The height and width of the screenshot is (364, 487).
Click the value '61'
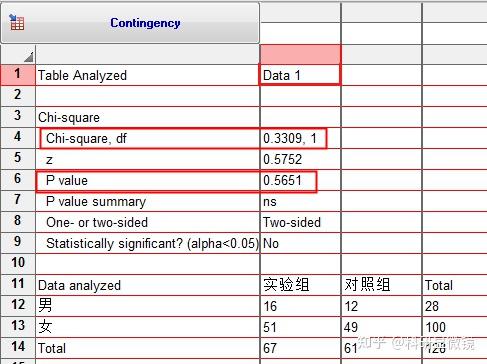(351, 348)
